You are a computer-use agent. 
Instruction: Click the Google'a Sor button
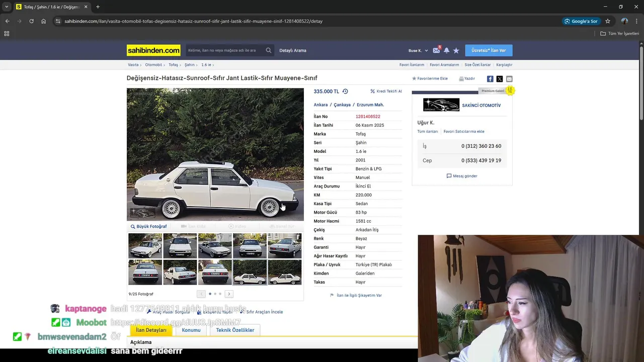click(581, 21)
